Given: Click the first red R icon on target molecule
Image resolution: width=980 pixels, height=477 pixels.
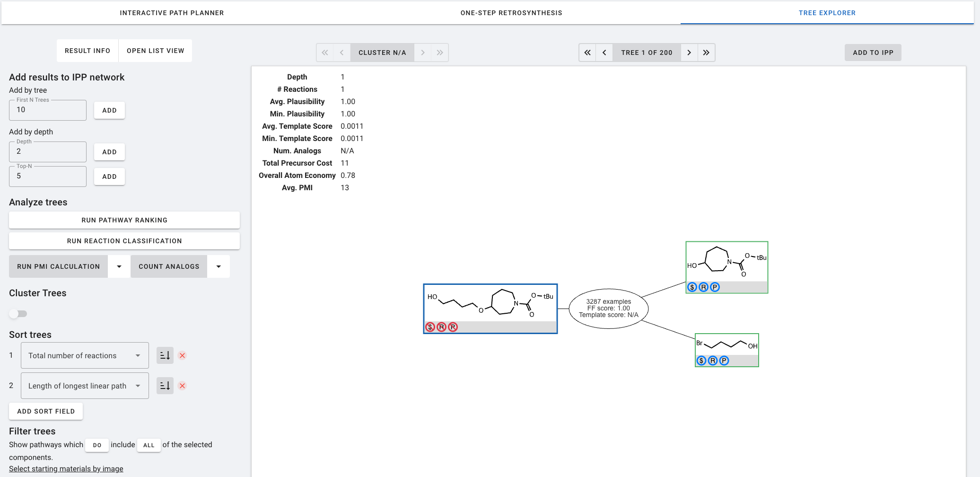Looking at the screenshot, I should pos(441,327).
